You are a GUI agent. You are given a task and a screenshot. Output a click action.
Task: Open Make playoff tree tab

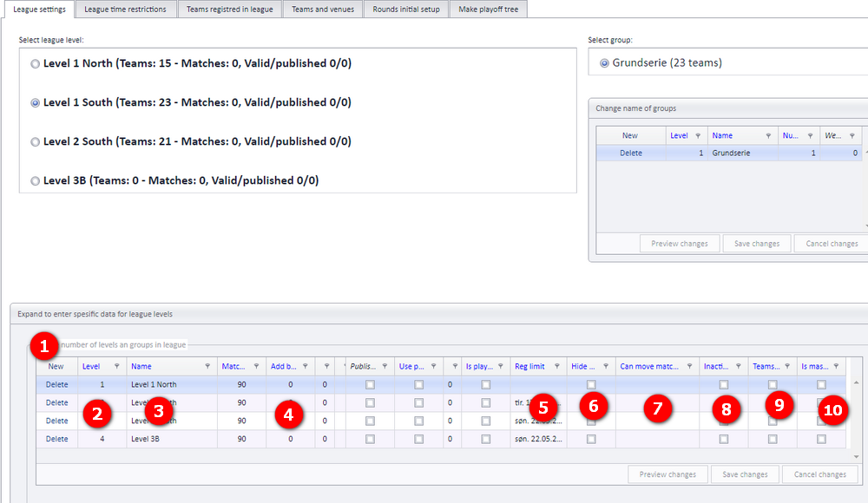click(488, 10)
